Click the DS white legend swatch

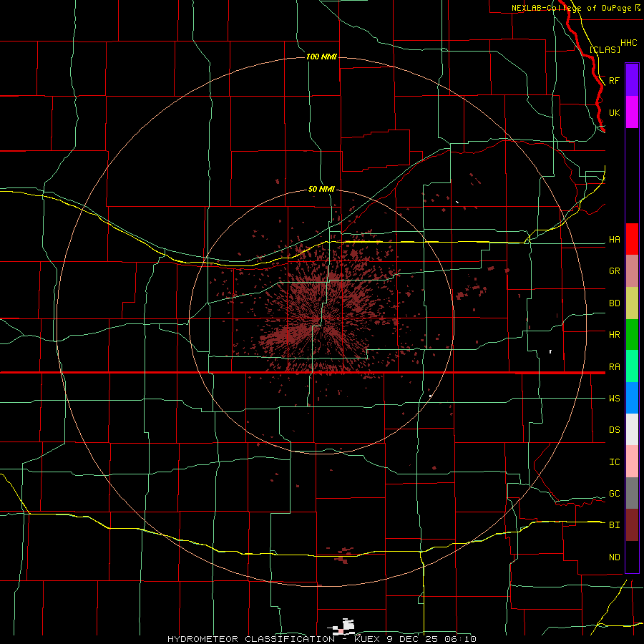coord(632,429)
